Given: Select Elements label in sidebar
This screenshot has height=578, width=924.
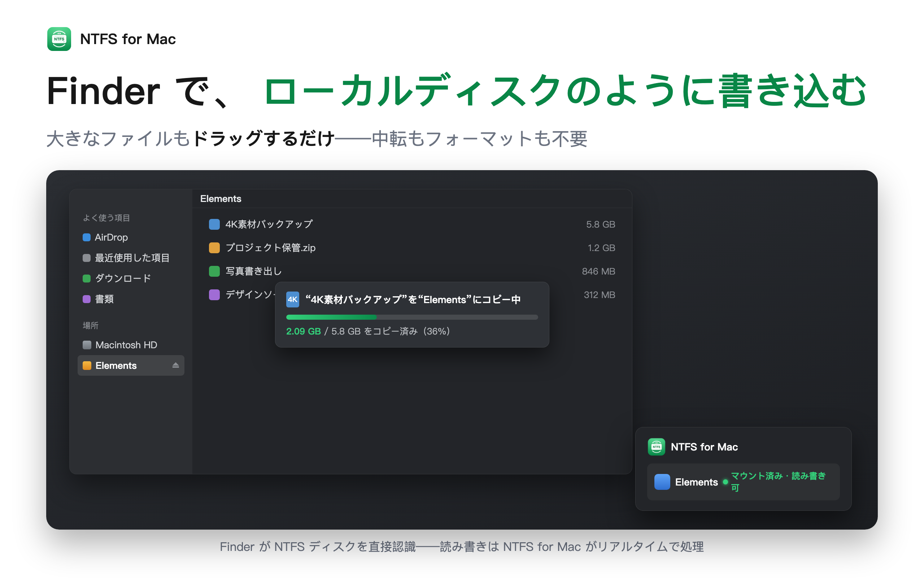Looking at the screenshot, I should click(116, 366).
